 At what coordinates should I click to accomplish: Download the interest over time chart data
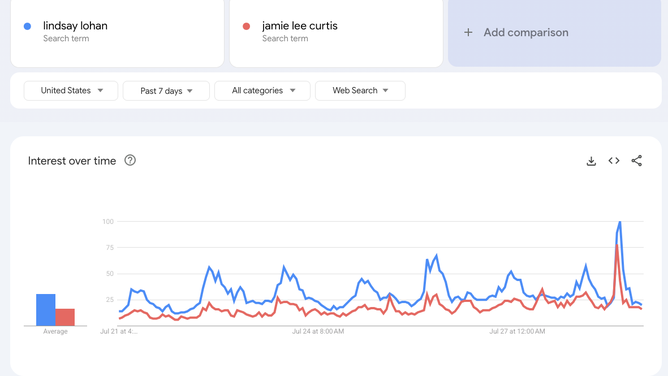pyautogui.click(x=591, y=161)
